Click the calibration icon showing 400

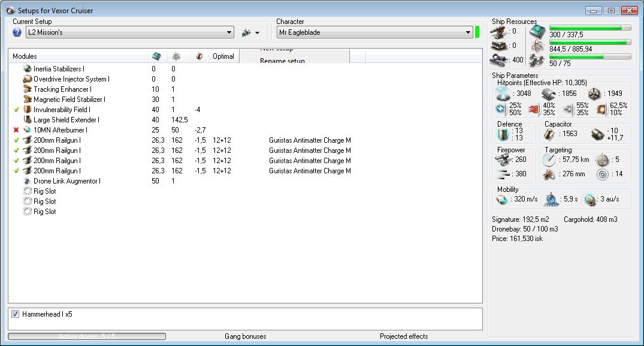(x=498, y=60)
